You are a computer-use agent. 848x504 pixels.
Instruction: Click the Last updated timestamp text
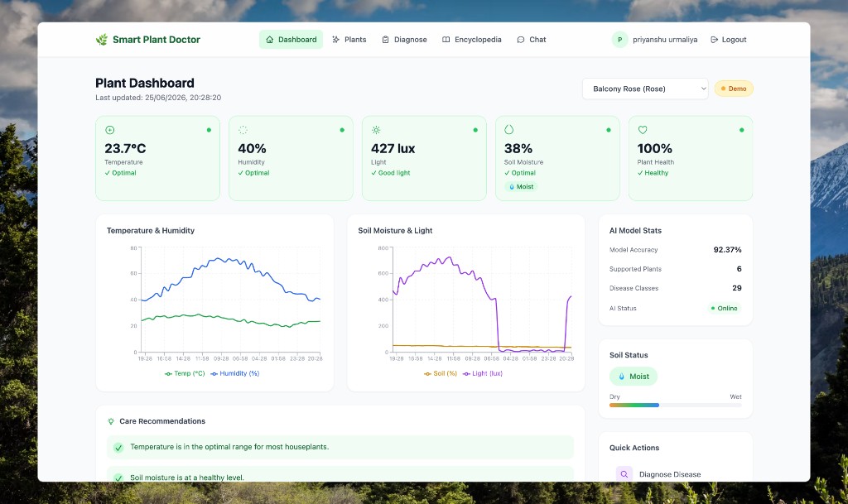click(x=158, y=98)
